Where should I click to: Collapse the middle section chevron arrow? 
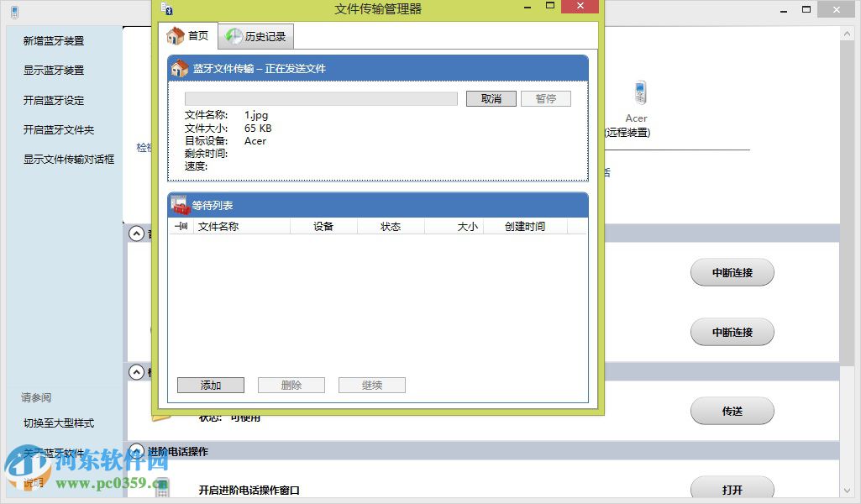(x=137, y=372)
